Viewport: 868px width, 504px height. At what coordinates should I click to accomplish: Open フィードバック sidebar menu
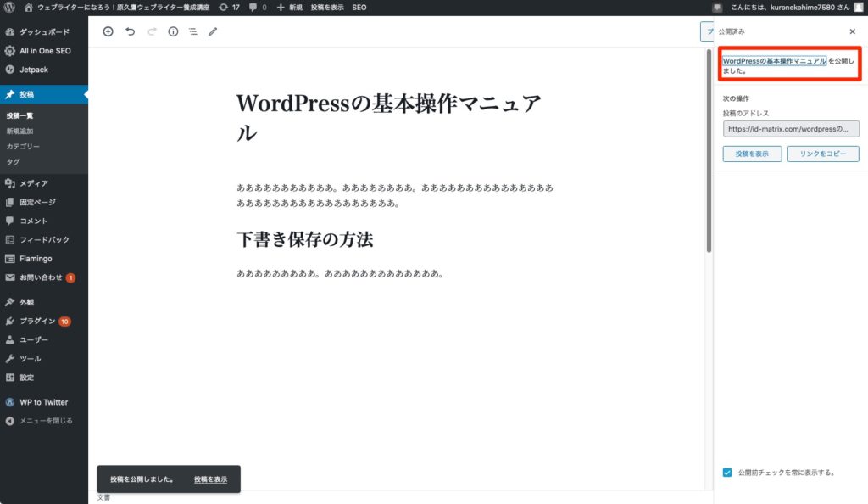click(x=44, y=240)
